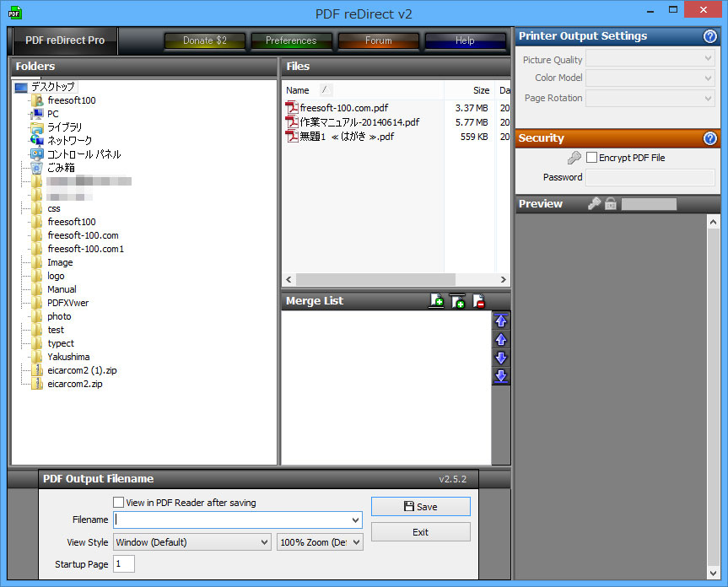Open the 100% Zoom dropdown
Image resolution: width=728 pixels, height=587 pixels.
320,542
